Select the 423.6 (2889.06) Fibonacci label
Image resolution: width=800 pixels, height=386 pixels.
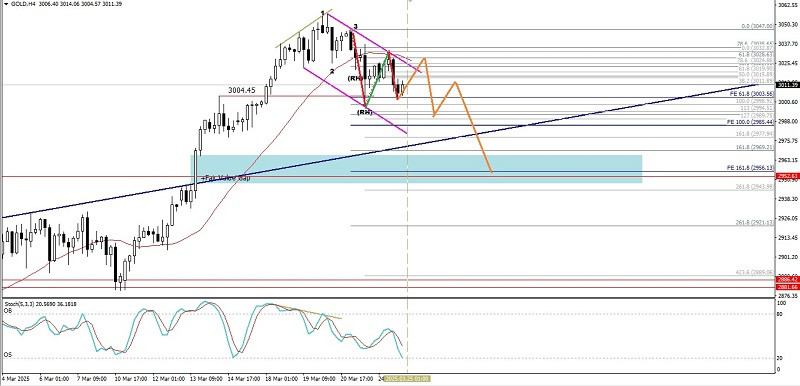point(756,272)
